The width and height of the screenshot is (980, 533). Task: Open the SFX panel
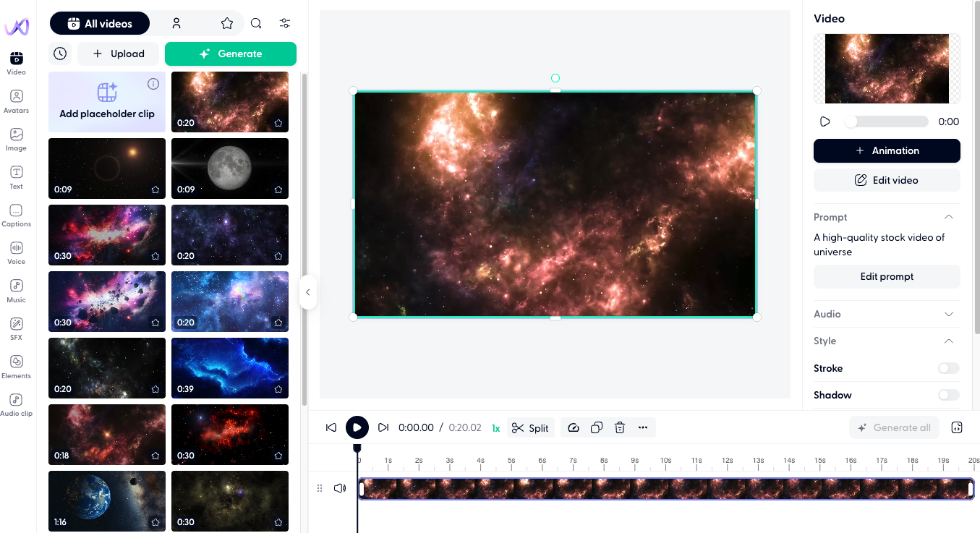(16, 327)
